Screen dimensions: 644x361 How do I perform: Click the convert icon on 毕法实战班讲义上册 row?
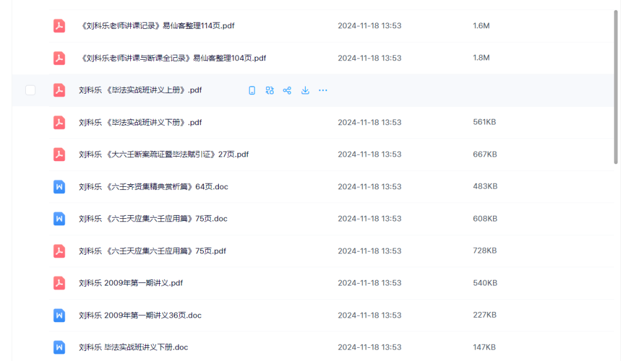pyautogui.click(x=269, y=91)
